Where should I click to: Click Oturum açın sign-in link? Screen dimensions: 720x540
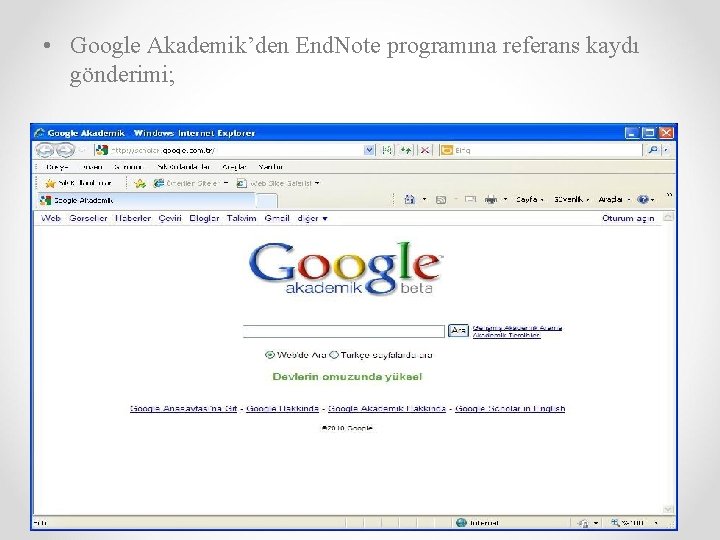628,218
